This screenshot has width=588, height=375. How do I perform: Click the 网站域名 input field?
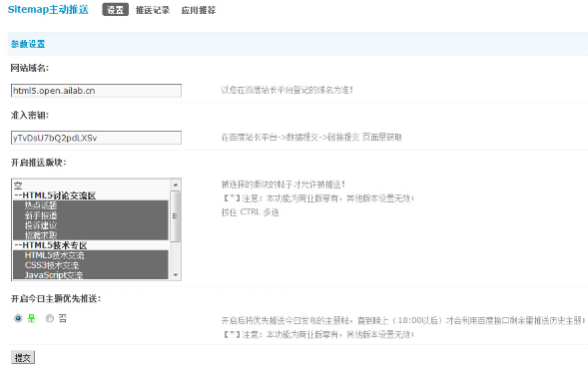click(97, 91)
